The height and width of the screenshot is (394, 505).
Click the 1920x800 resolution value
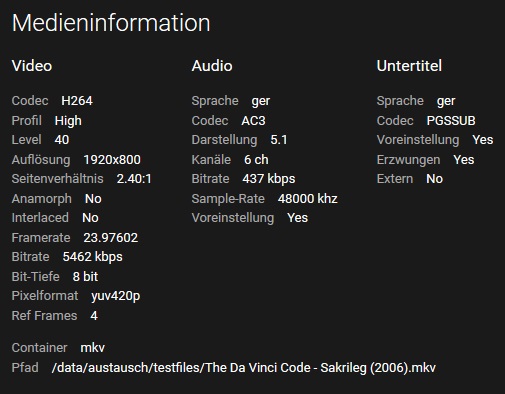(x=112, y=160)
